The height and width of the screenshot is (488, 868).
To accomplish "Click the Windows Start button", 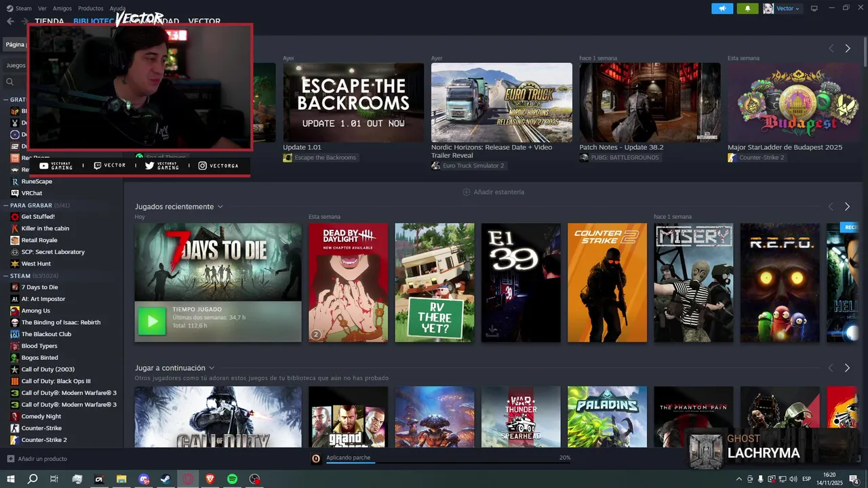I will click(11, 479).
